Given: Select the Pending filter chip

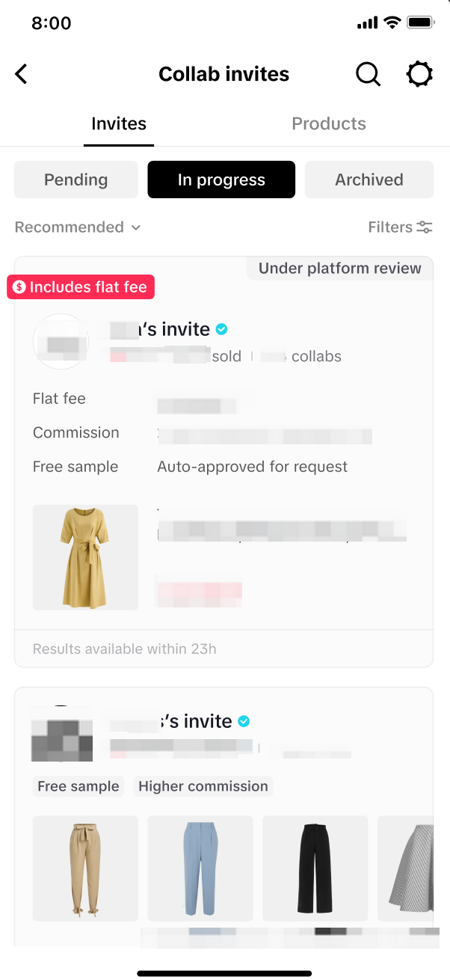Looking at the screenshot, I should point(76,180).
